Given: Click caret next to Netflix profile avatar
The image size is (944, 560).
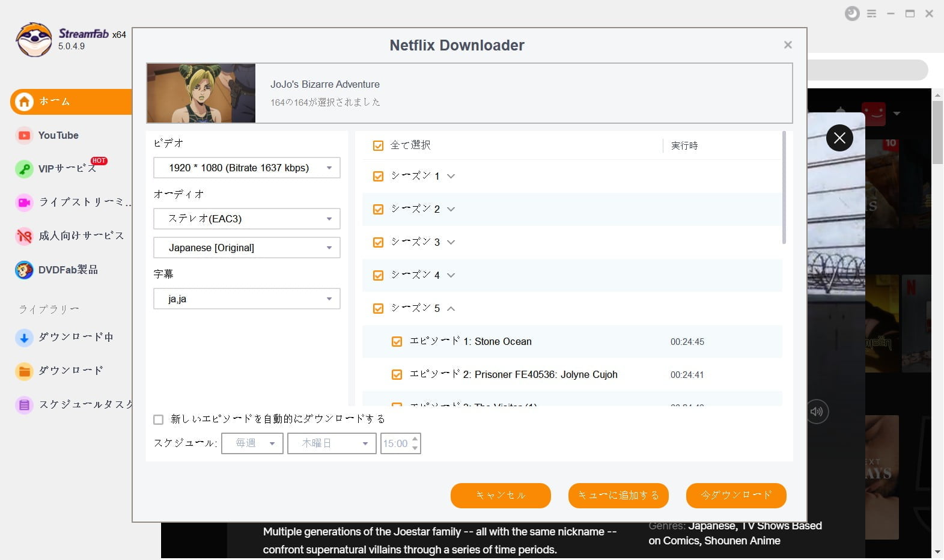Looking at the screenshot, I should 897,114.
